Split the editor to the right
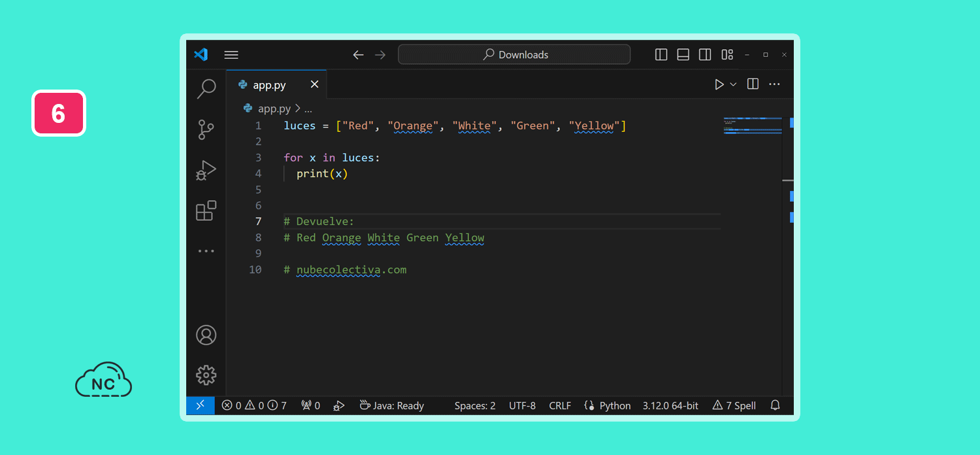The width and height of the screenshot is (980, 455). 753,84
